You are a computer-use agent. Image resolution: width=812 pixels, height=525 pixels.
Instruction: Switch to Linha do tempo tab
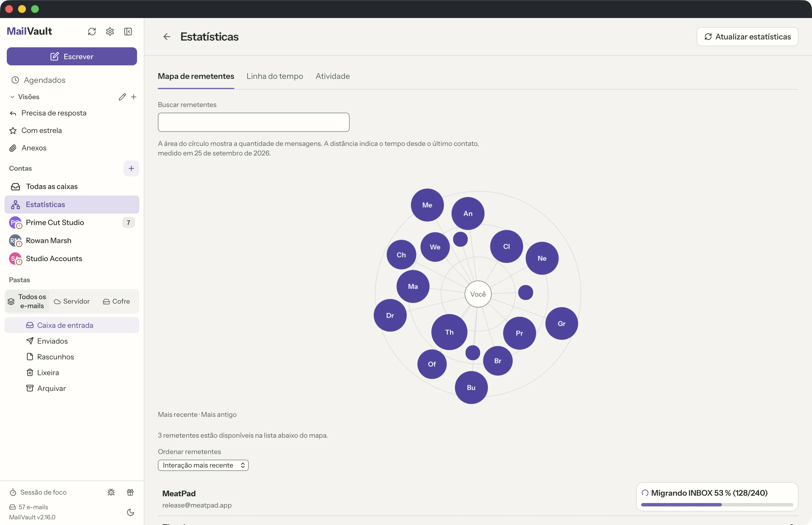pyautogui.click(x=275, y=76)
